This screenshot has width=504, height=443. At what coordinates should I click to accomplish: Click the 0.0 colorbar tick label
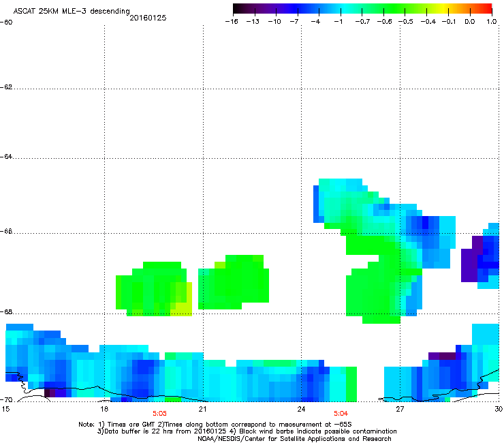tap(470, 22)
